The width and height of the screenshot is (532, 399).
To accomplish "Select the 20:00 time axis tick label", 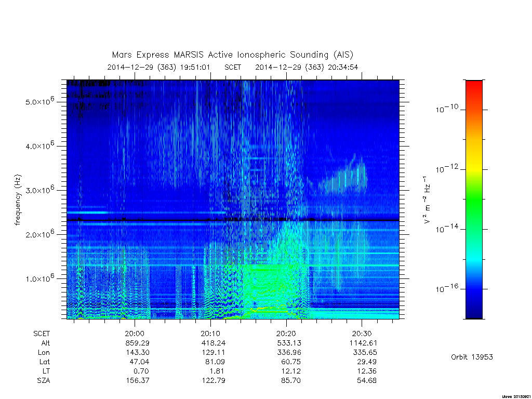I will click(135, 334).
